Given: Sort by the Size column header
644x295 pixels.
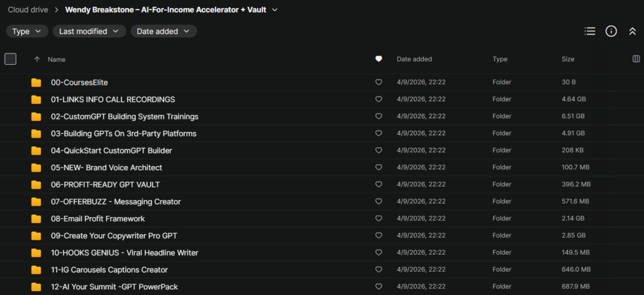Looking at the screenshot, I should click(568, 59).
